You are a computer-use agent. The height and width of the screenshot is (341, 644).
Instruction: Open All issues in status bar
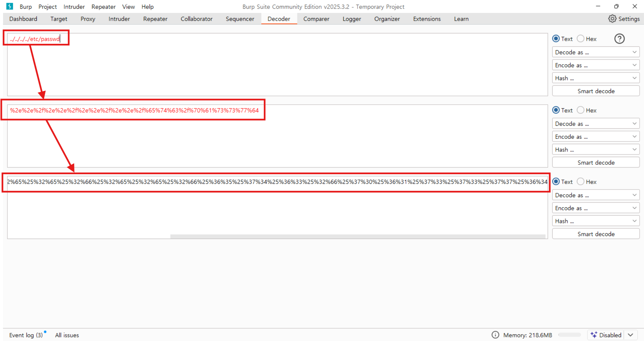(67, 335)
